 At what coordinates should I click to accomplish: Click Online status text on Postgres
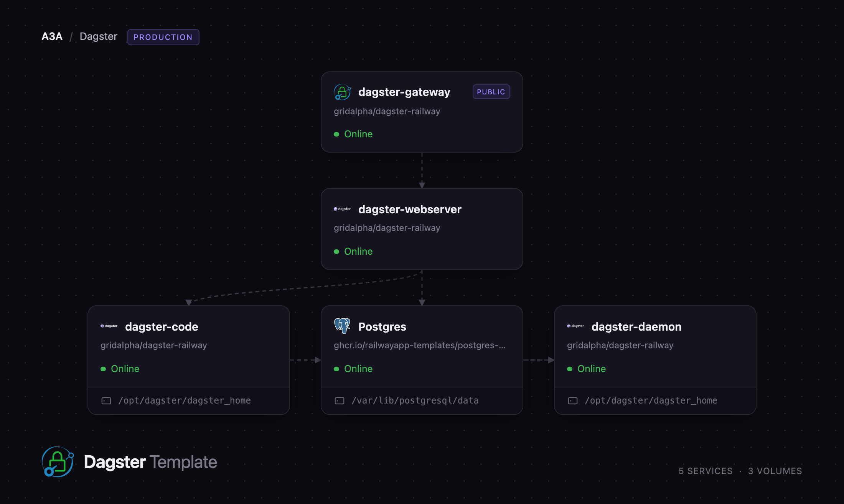(x=358, y=369)
